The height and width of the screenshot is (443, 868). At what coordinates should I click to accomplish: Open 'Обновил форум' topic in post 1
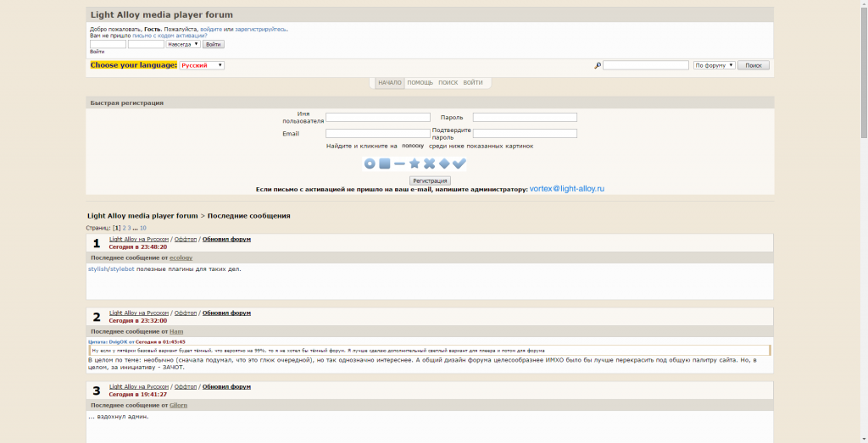(x=226, y=240)
